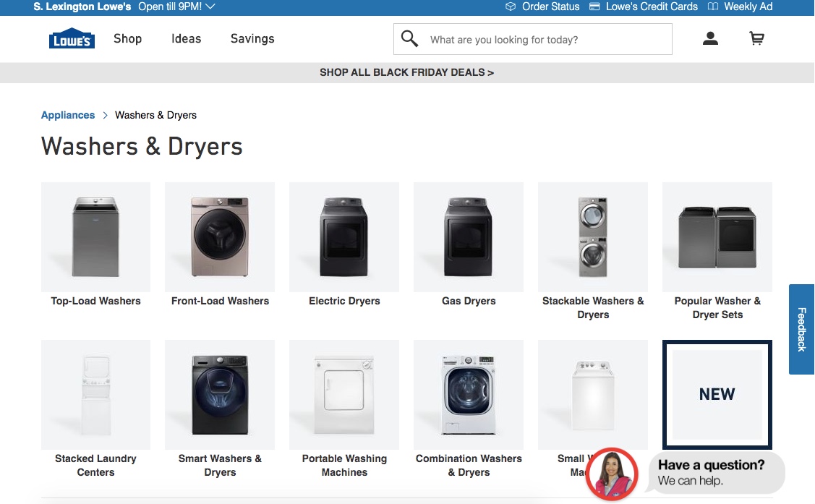Expand the store hours chevron
Screen dimensions: 815x504
[210, 7]
